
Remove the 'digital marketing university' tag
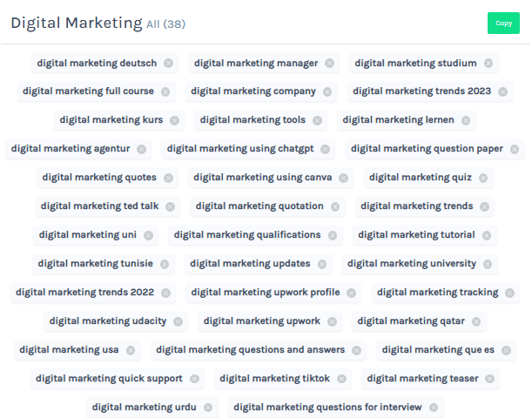point(488,264)
